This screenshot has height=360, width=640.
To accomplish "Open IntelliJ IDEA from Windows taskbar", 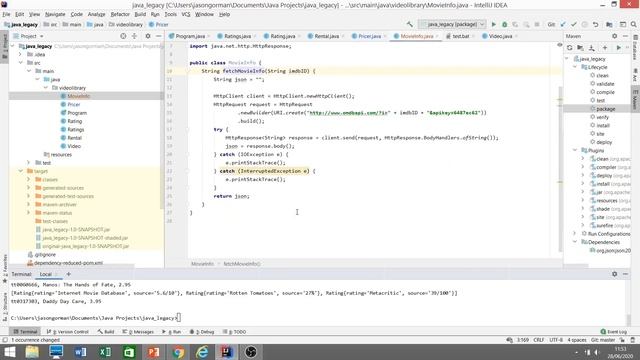I will [x=227, y=352].
